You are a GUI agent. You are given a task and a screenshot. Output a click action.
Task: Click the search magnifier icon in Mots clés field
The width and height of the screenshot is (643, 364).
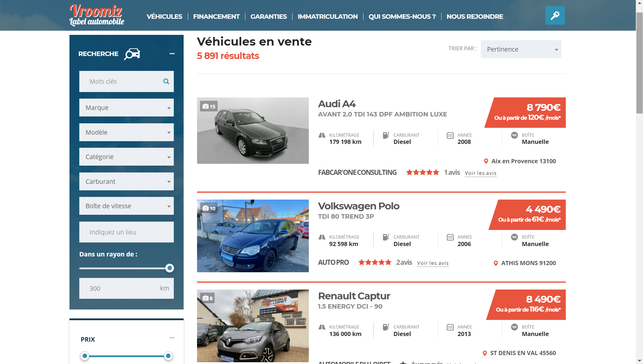point(166,81)
